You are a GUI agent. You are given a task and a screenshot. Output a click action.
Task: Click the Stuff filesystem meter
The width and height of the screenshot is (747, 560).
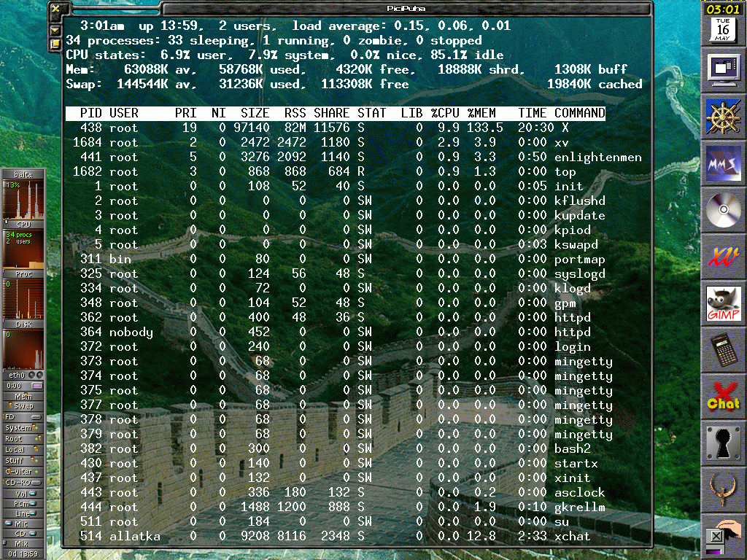click(23, 461)
